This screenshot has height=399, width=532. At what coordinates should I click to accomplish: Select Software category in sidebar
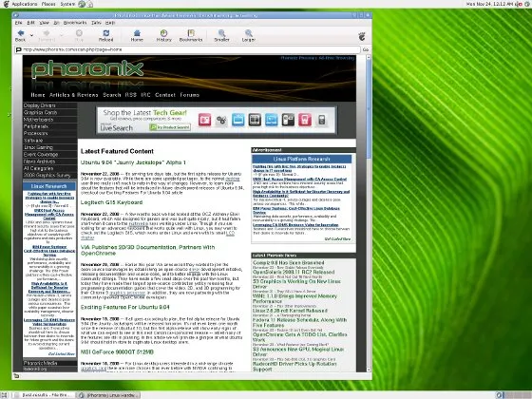click(49, 141)
